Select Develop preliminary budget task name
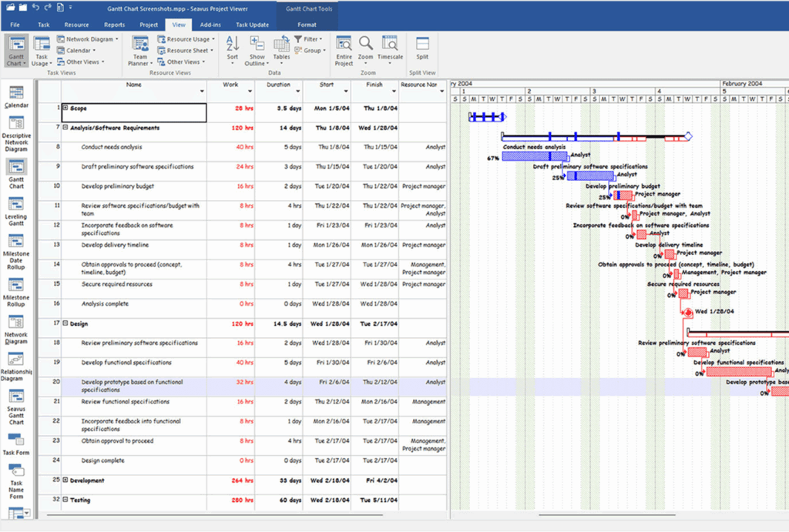Viewport: 789px width, 532px height. tap(118, 186)
